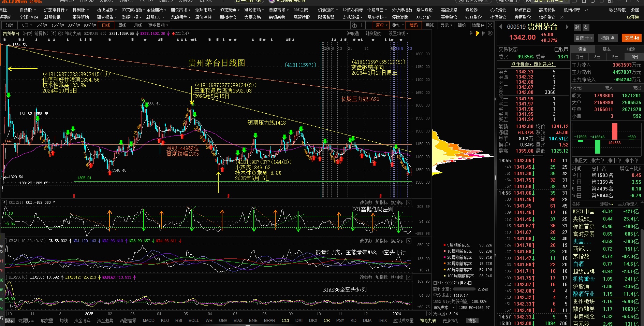Screen dimensions: 644x326
Task: Open 资金流向 menu
Action: tap(328, 10)
